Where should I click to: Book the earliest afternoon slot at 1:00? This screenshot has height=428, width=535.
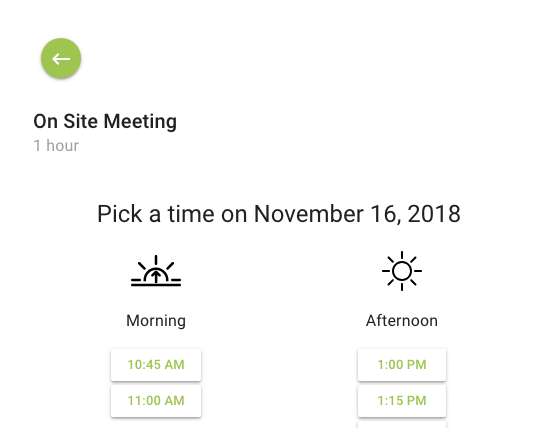(x=402, y=365)
